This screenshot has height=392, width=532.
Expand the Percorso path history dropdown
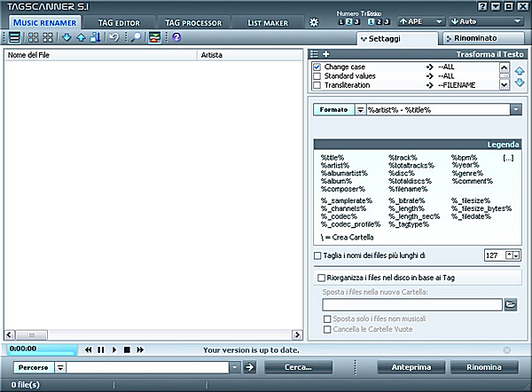234,367
